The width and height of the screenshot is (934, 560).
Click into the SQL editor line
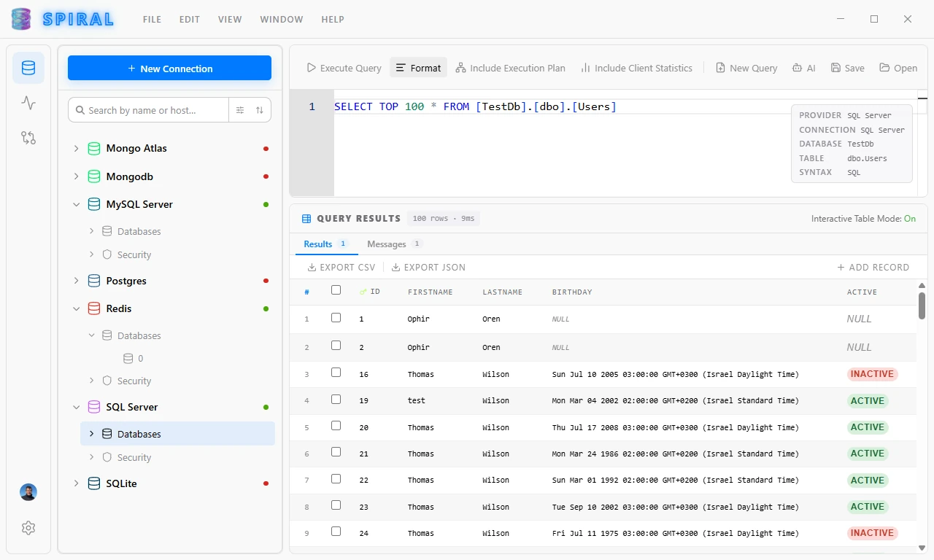[625, 106]
